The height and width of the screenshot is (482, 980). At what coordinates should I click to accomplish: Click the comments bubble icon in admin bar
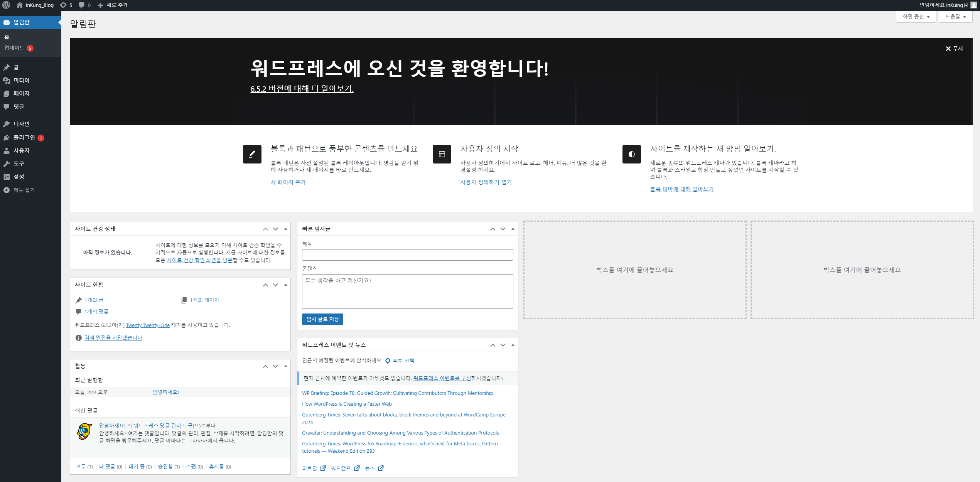(x=81, y=5)
